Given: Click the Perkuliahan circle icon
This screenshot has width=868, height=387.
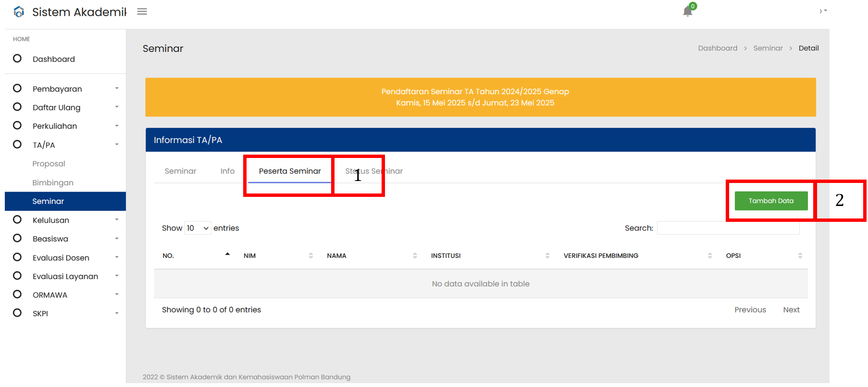Looking at the screenshot, I should [x=17, y=126].
